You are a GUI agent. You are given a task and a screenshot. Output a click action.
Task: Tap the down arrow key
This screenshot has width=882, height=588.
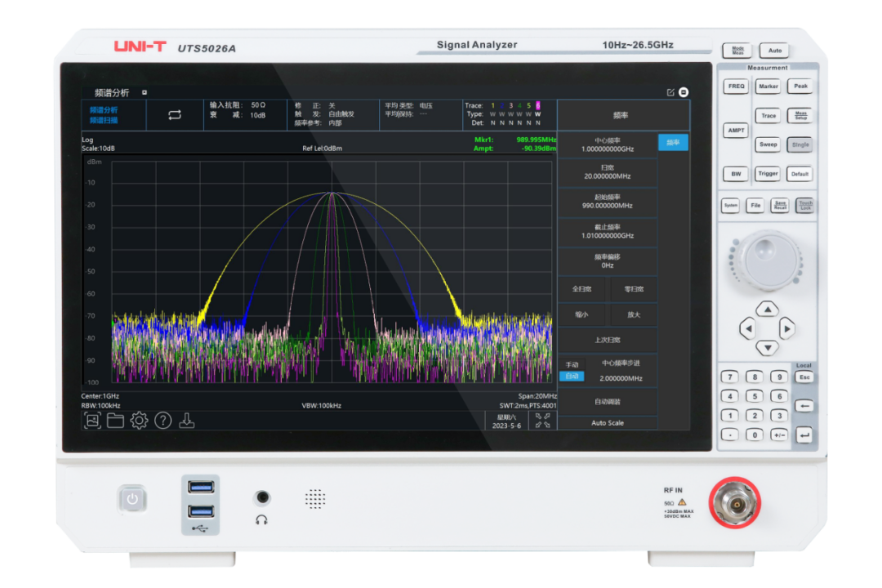[767, 348]
